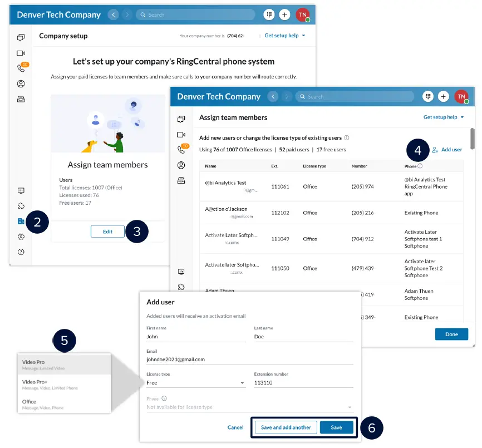Open the Contacts icon in the sidebar
Screen dimensions: 482x448
19,83
